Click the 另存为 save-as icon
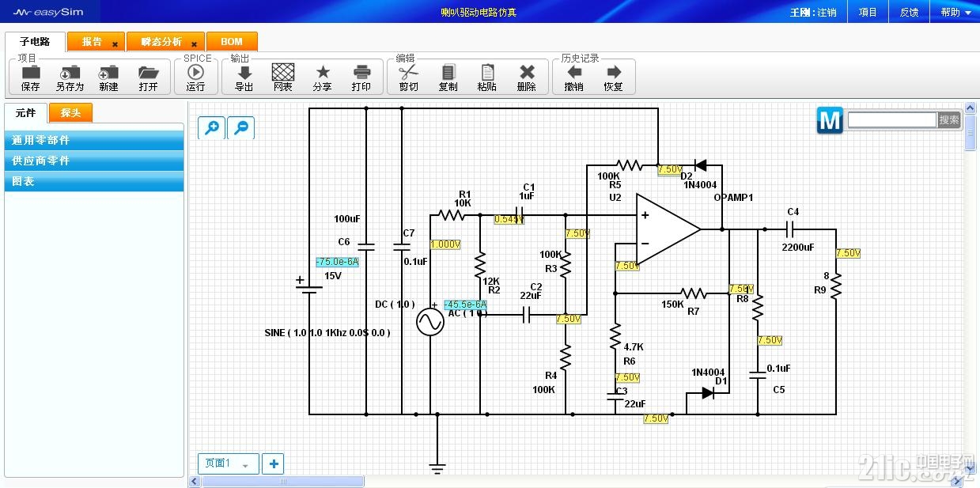Image resolution: width=980 pixels, height=488 pixels. point(70,72)
